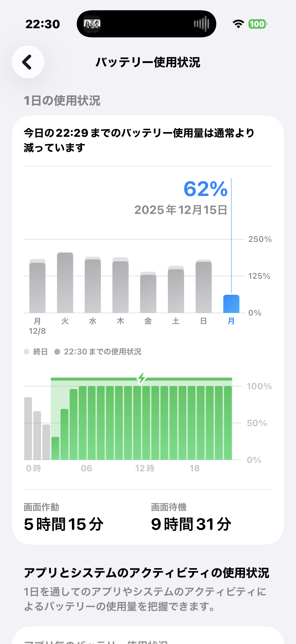Tap the back chevron button
This screenshot has height=644, width=296.
(x=28, y=62)
